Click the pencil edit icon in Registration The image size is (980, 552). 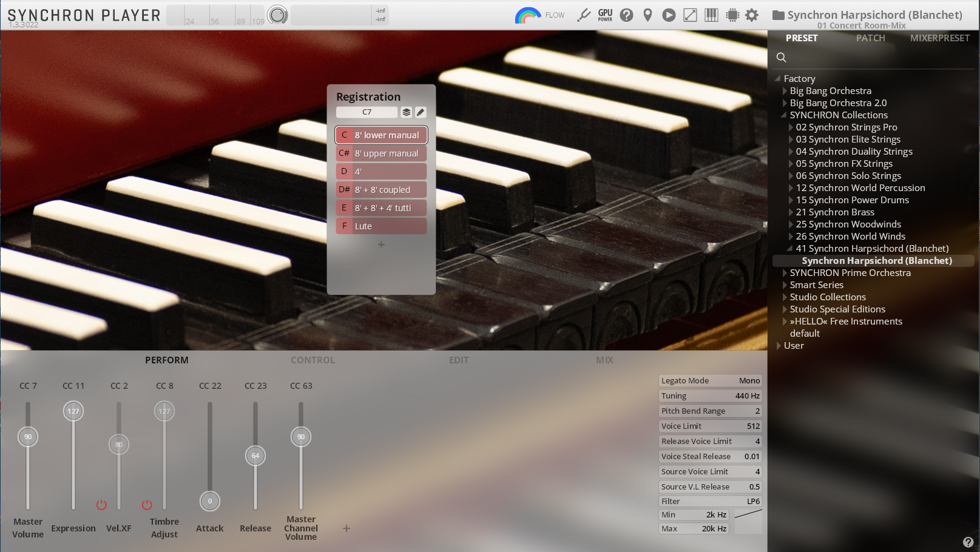(421, 112)
